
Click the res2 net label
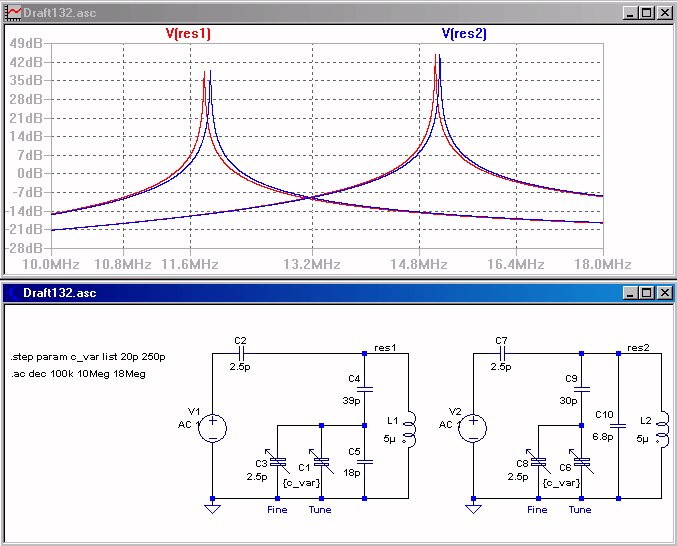tap(638, 348)
